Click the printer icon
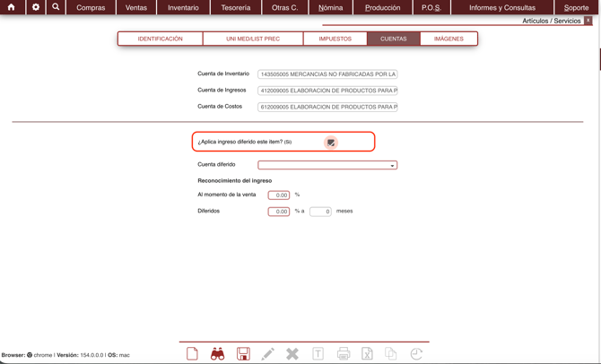The height and width of the screenshot is (364, 601). click(x=343, y=353)
